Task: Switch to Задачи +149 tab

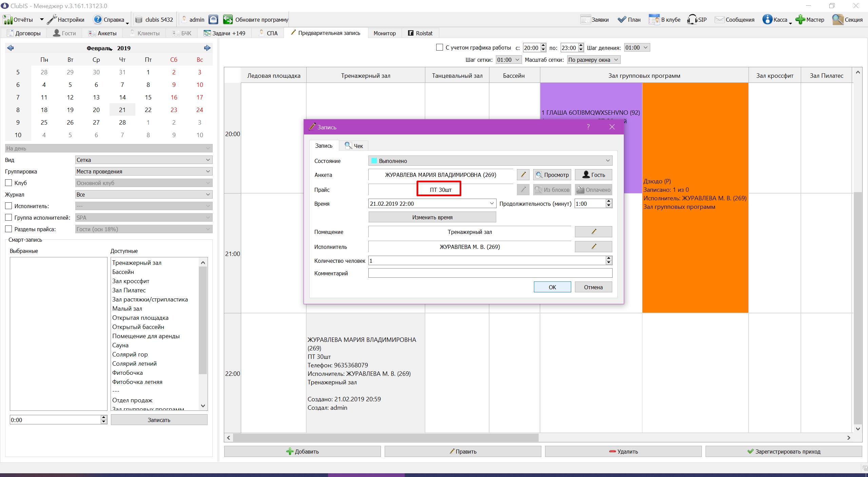Action: click(225, 33)
